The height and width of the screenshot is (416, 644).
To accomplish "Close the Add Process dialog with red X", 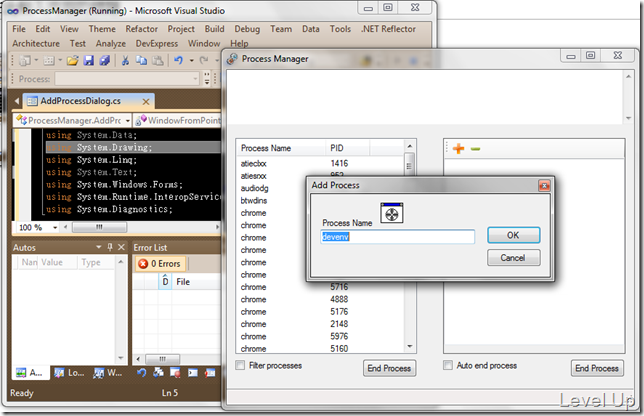I will (544, 186).
